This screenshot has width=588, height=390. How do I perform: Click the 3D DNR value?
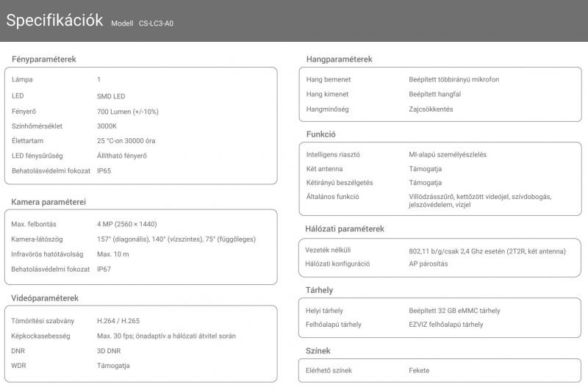pos(109,351)
